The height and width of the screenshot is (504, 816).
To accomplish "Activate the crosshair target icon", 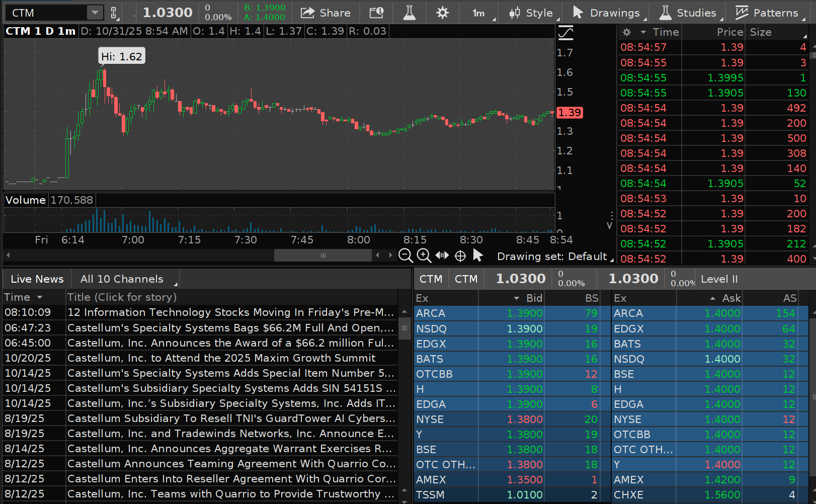I will (x=460, y=256).
